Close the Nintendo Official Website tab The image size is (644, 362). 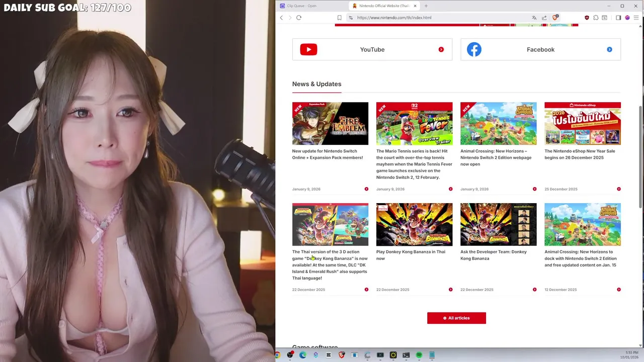click(x=415, y=6)
